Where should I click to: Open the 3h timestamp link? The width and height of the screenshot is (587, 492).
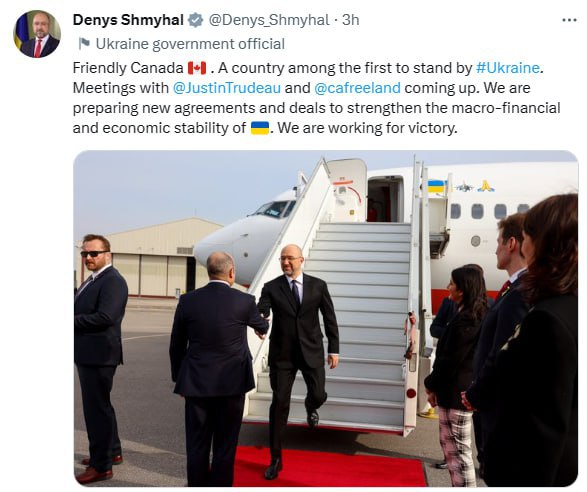click(351, 20)
